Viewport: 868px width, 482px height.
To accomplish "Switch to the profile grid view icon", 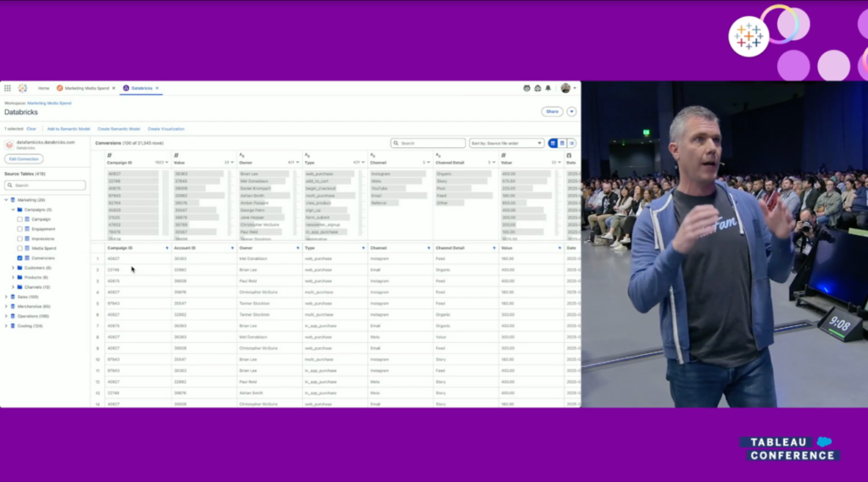I will click(553, 143).
